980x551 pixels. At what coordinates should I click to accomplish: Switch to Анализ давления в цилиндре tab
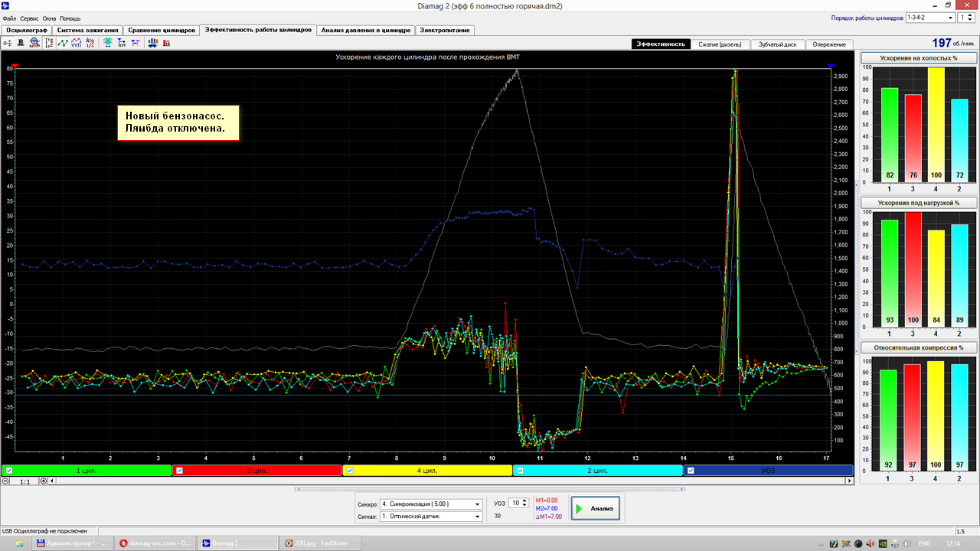367,30
